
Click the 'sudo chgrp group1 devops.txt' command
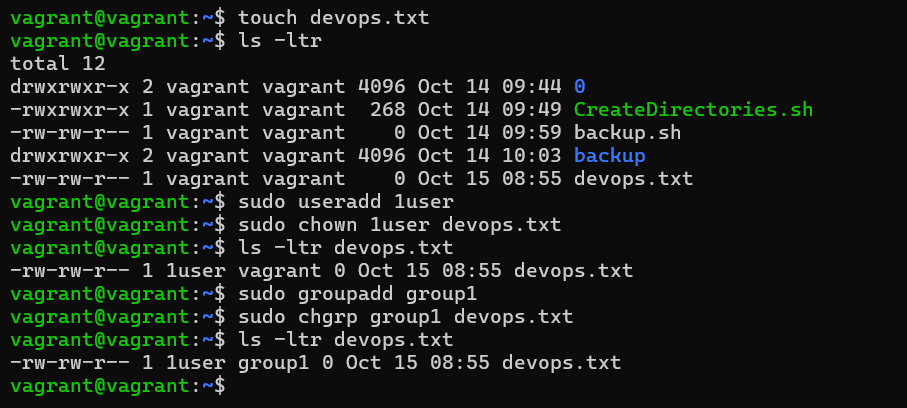(x=405, y=317)
